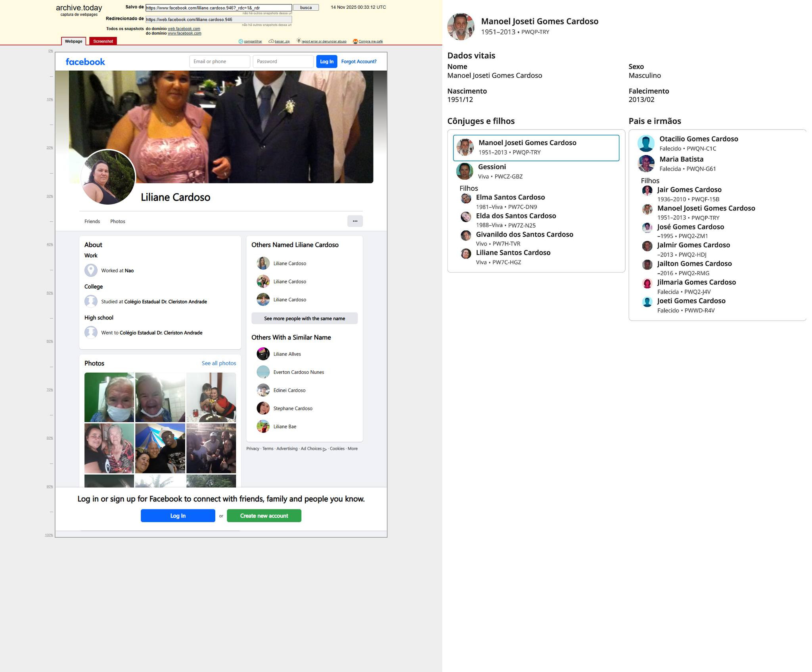
Task: Click Liliane Cardoso's round profile picture
Action: pyautogui.click(x=108, y=177)
